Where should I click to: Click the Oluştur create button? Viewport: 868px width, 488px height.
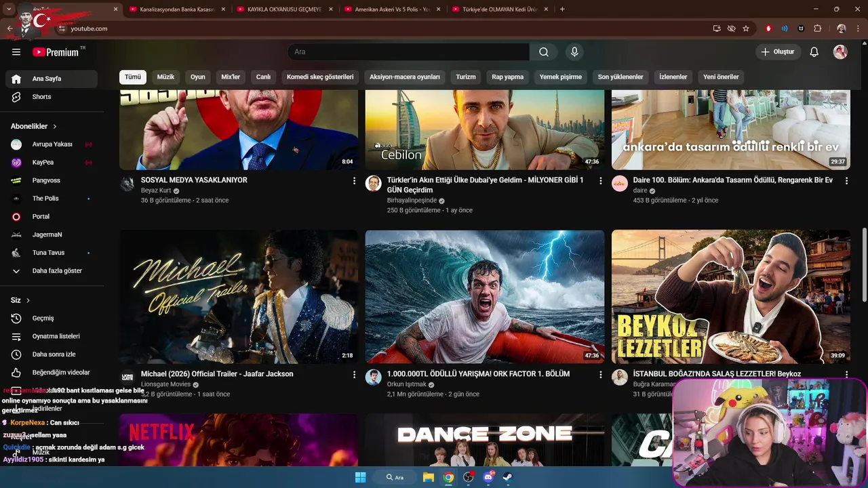pyautogui.click(x=778, y=52)
